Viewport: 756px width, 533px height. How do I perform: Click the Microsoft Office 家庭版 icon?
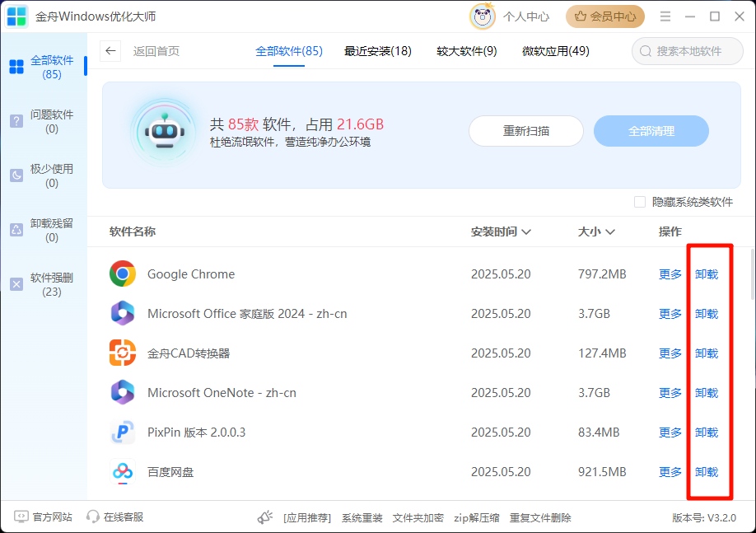[123, 314]
